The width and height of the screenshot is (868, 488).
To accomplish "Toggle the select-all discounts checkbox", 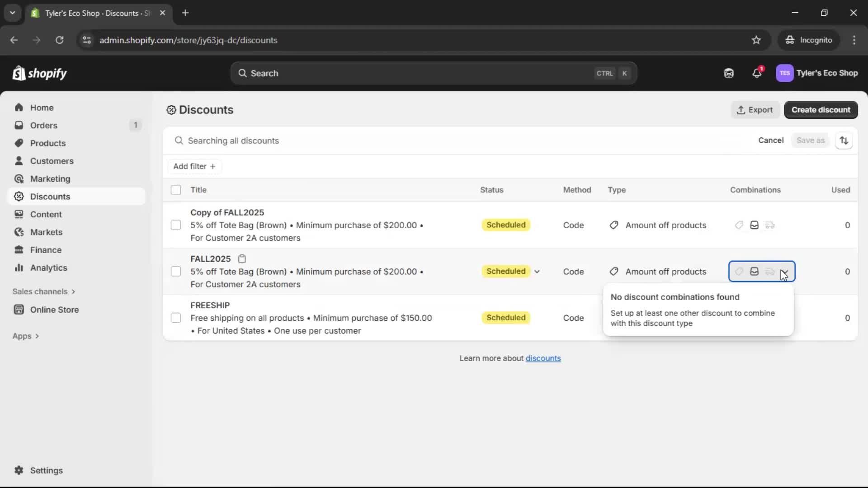I will click(176, 190).
